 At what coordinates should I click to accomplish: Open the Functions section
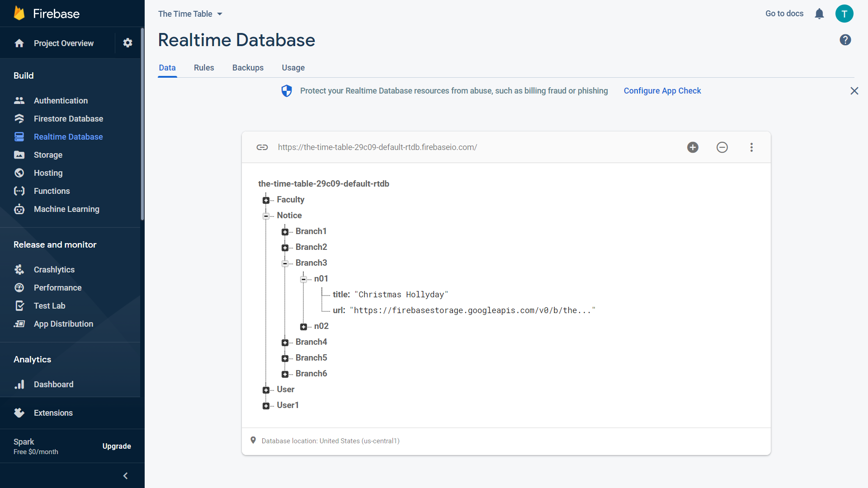[x=52, y=191]
